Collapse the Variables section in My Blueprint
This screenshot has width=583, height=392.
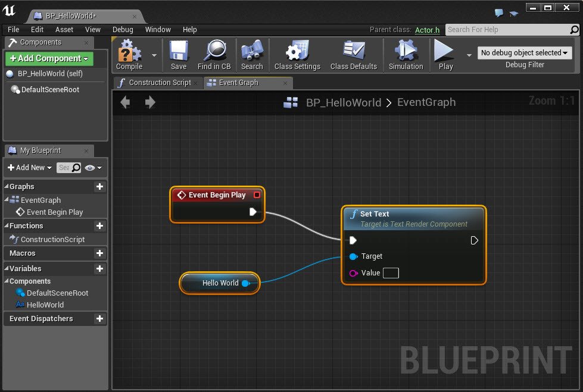[x=6, y=269]
